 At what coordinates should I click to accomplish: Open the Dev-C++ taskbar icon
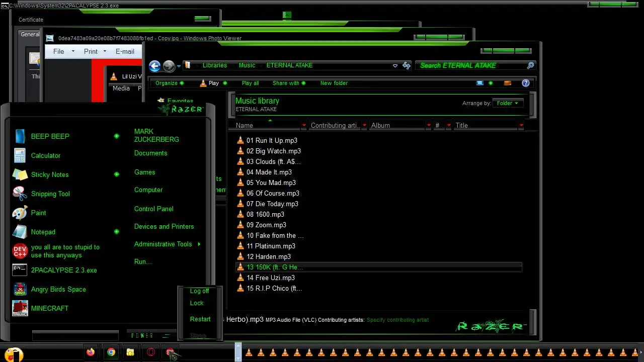click(170, 352)
